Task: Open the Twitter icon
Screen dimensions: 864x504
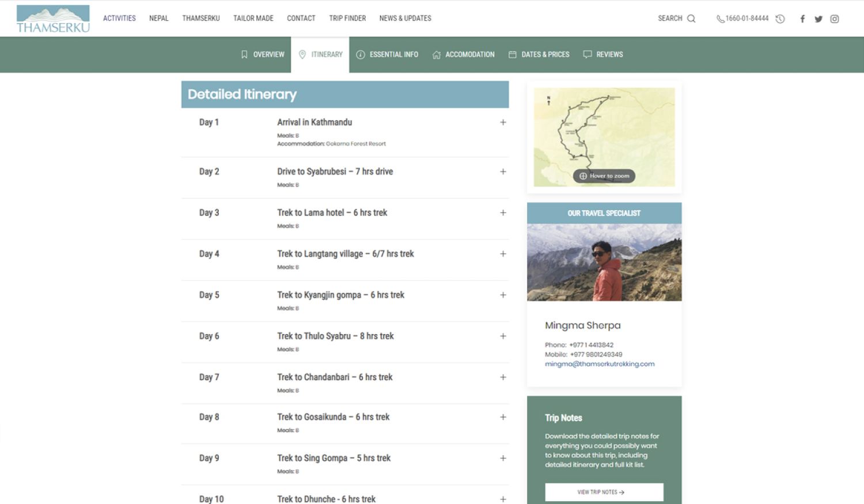Action: coord(818,19)
